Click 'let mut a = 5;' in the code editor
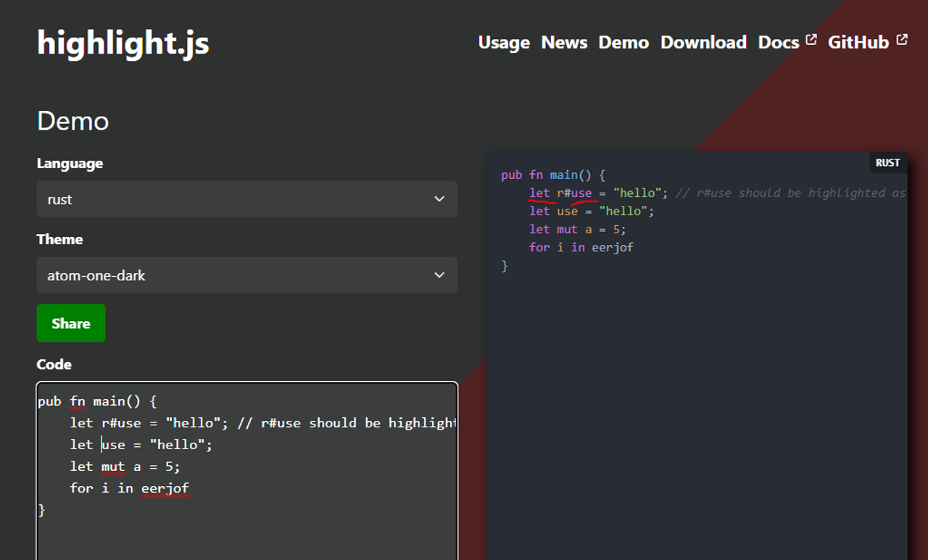The image size is (928, 560). click(125, 467)
